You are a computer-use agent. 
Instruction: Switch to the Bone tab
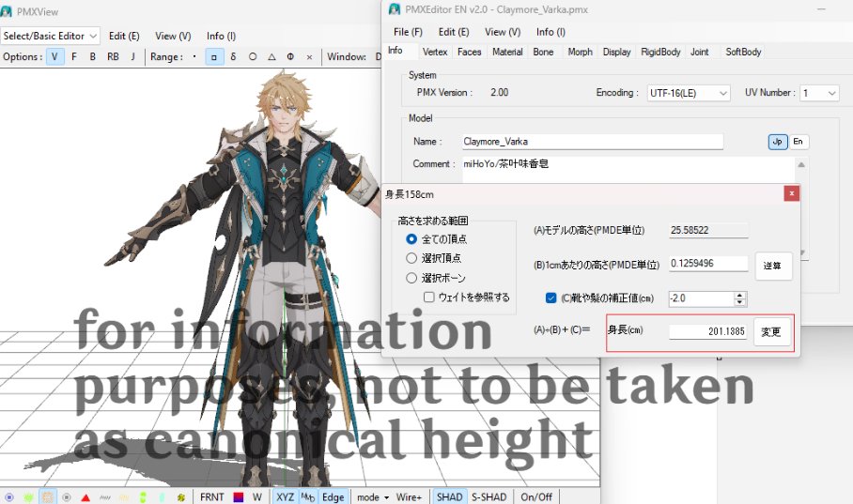tap(543, 52)
